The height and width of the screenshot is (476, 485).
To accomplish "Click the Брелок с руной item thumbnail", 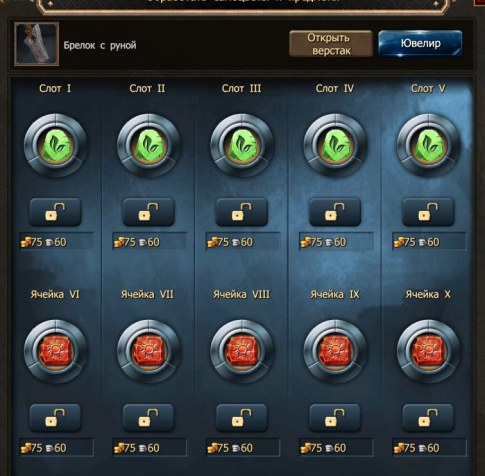I will tap(37, 44).
